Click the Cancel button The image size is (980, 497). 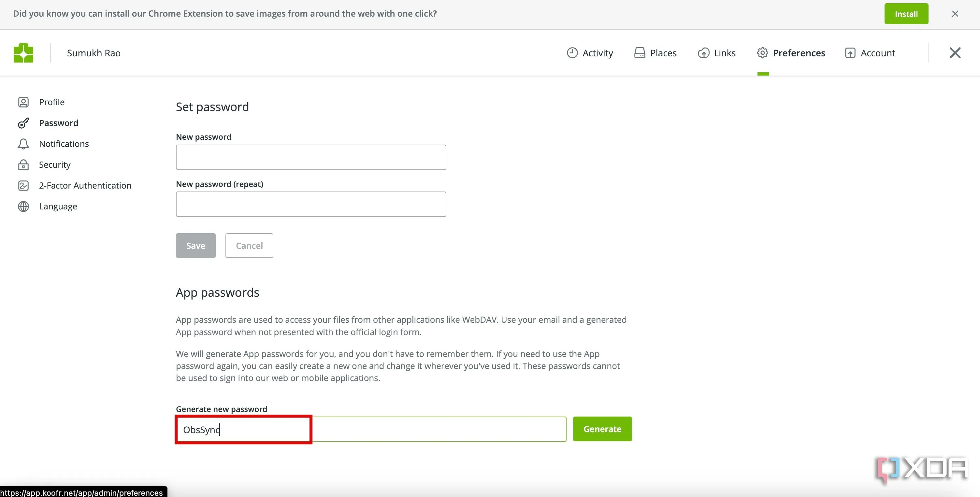pyautogui.click(x=249, y=245)
